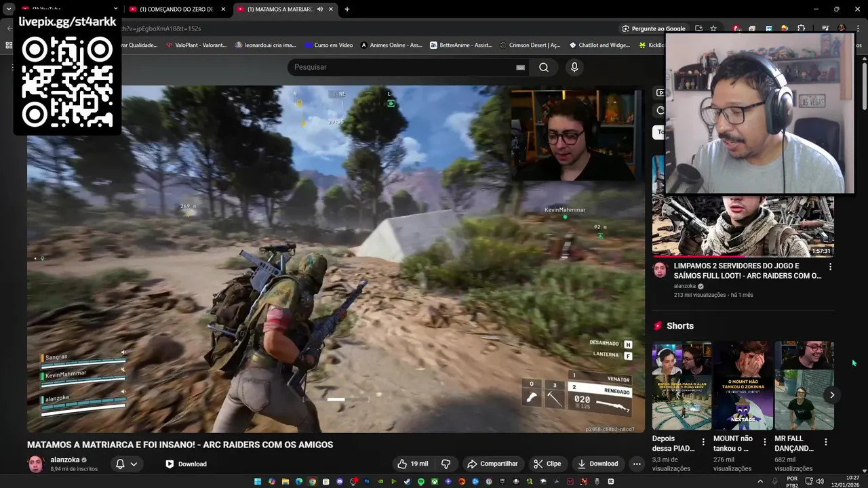Screen dimensions: 868x488
Task: Show hidden tray icons chevron
Action: coord(762,481)
